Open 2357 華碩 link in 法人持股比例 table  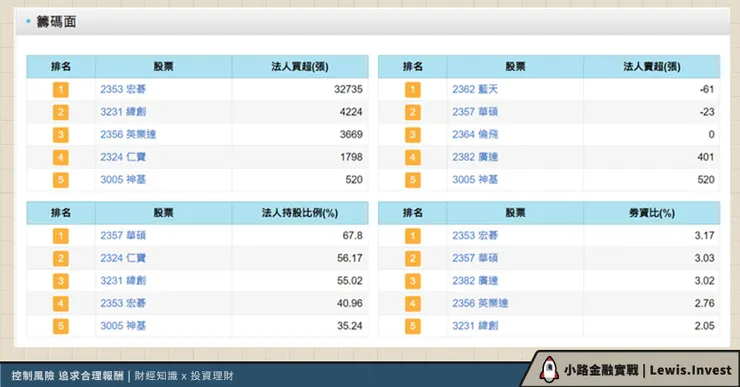click(x=123, y=235)
